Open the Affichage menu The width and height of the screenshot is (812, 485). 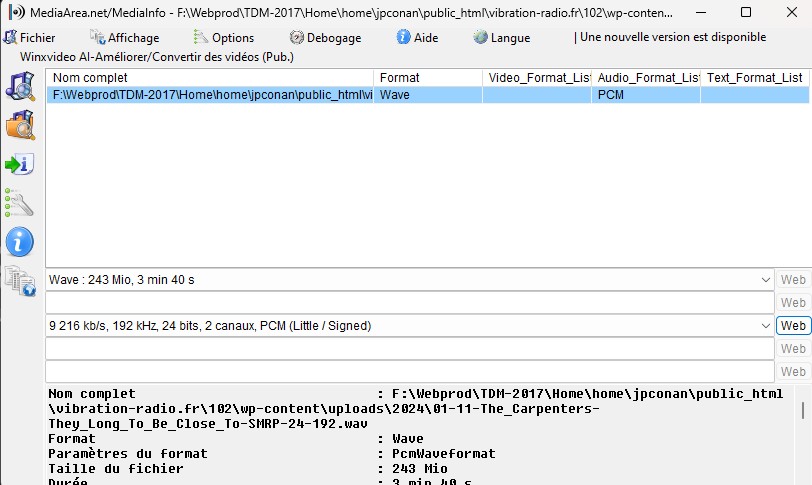coord(124,38)
